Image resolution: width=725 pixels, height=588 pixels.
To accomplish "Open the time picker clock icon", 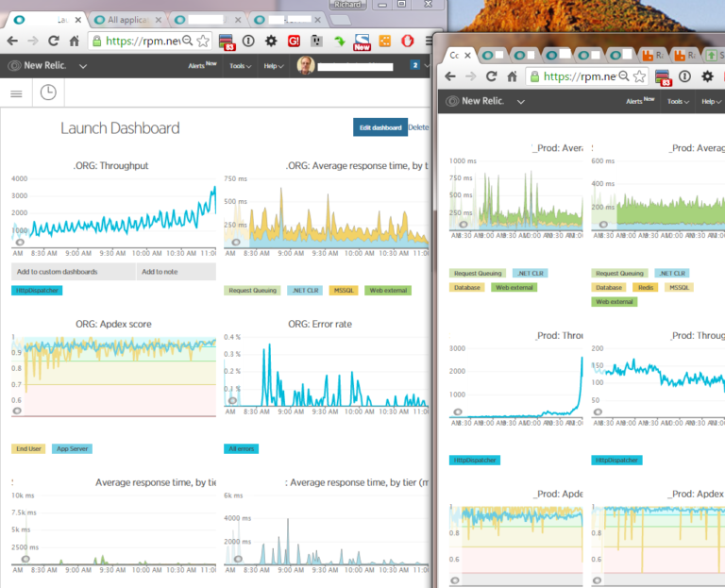I will point(48,92).
